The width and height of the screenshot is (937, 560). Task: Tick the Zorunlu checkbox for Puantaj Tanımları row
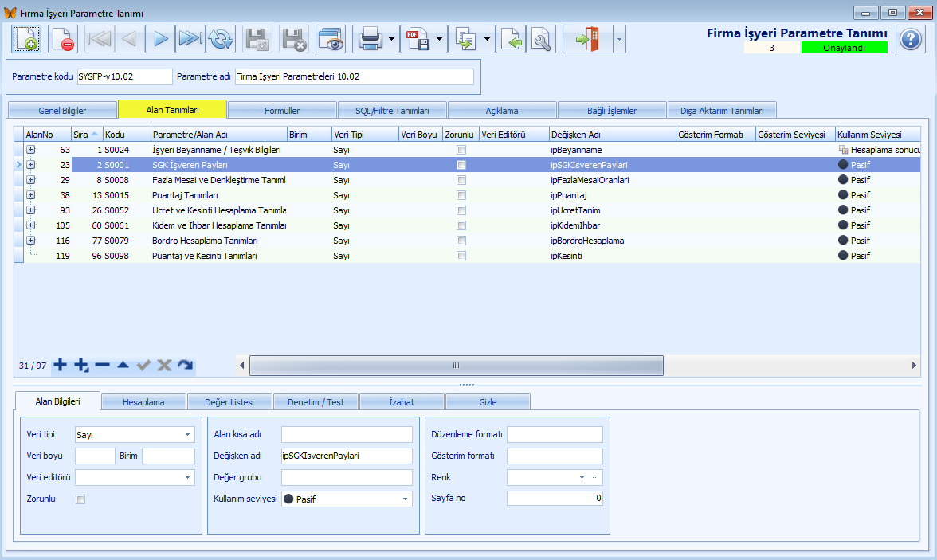pyautogui.click(x=461, y=195)
